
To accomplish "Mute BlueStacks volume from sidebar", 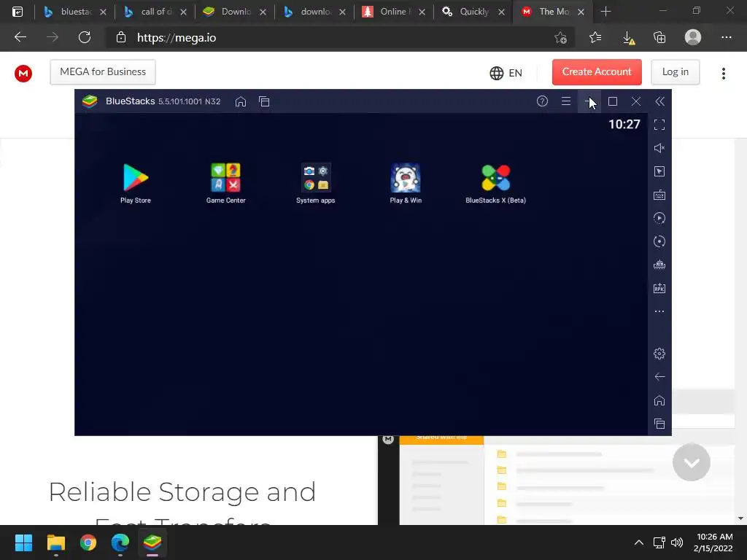I will pos(659,148).
